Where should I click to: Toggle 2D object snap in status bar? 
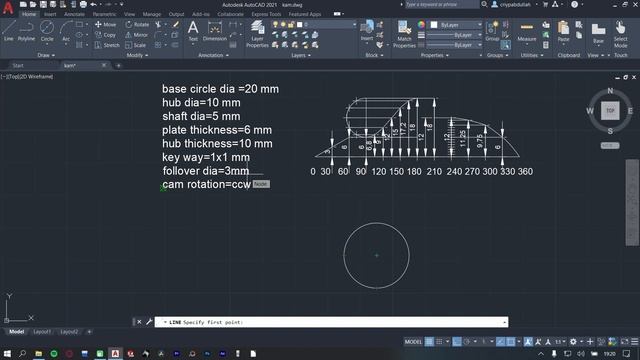pyautogui.click(x=511, y=342)
